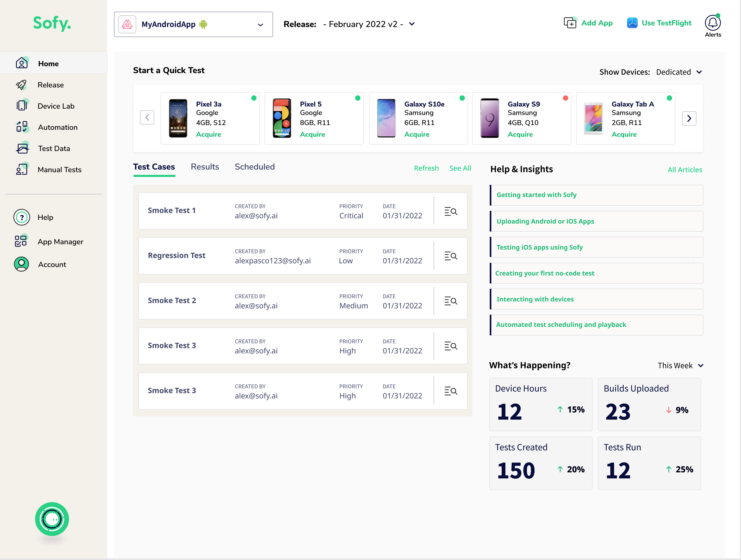
Task: Check device availability dot on Galaxy S9
Action: pyautogui.click(x=566, y=98)
